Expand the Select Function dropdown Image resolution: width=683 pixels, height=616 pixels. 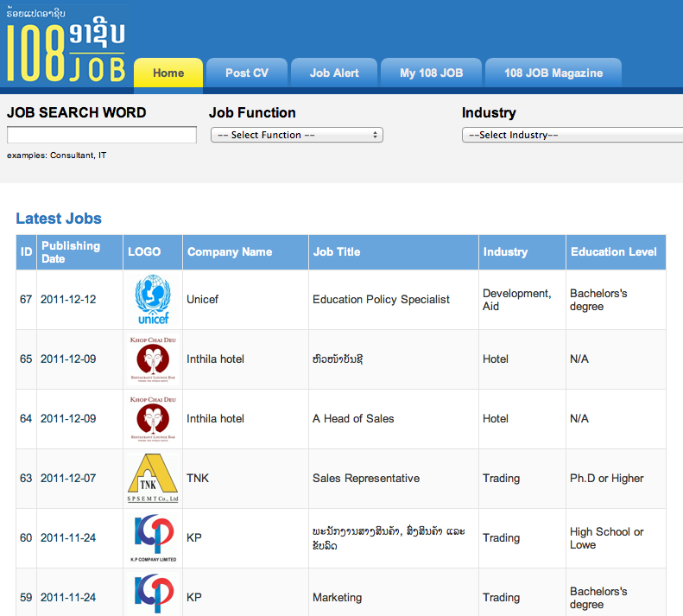click(x=297, y=135)
